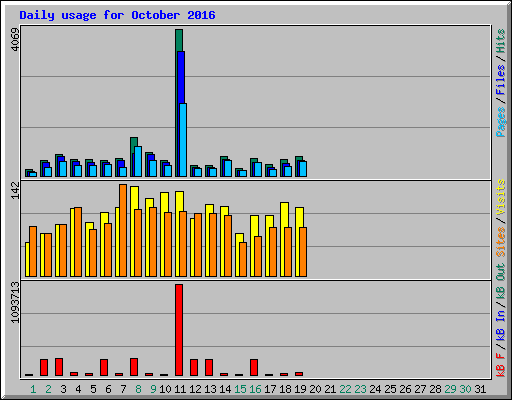Click day 24 on the x-axis

coord(375,389)
